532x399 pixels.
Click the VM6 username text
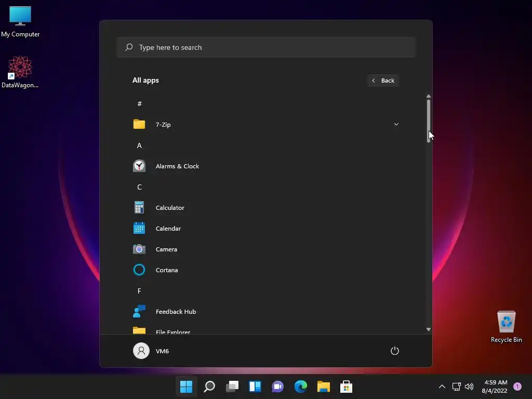tap(162, 351)
